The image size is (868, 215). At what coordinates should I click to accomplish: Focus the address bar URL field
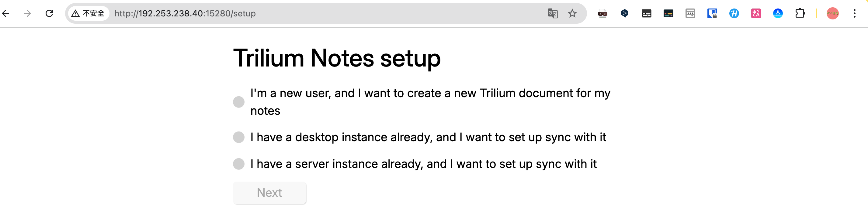303,13
